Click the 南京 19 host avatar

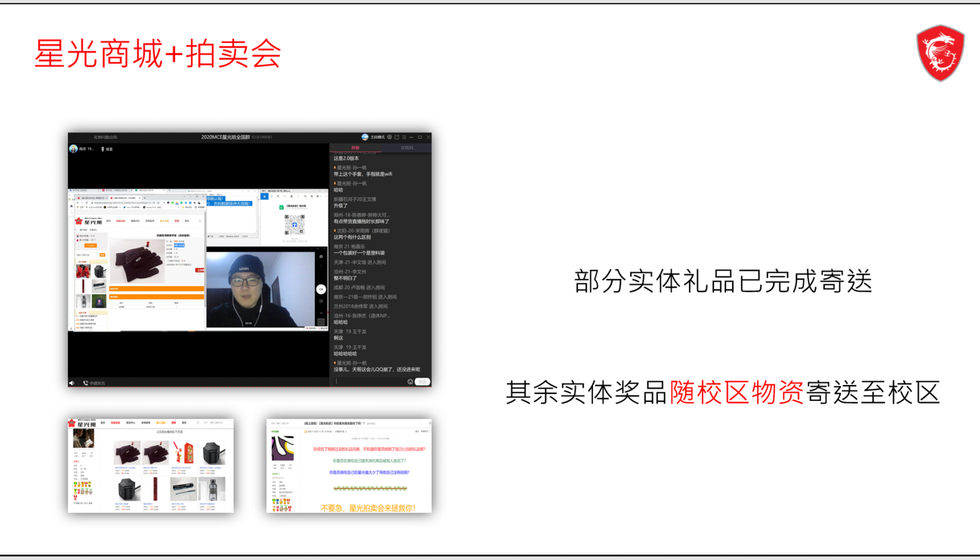coord(73,149)
